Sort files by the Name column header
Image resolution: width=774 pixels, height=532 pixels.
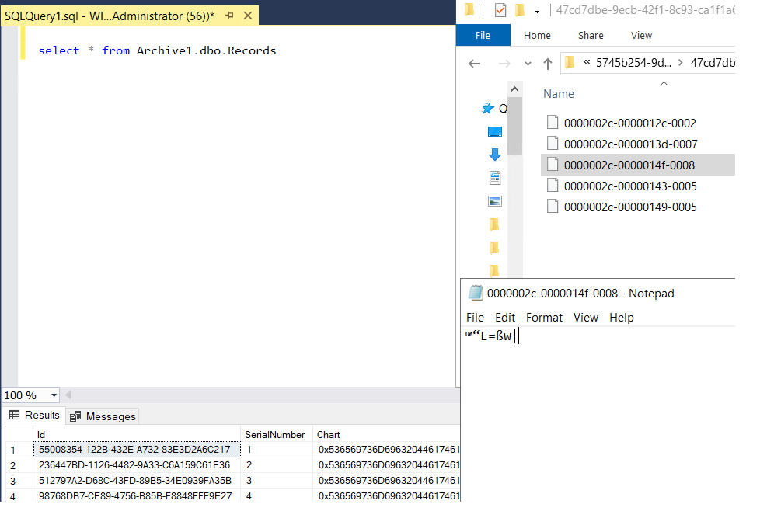(559, 94)
